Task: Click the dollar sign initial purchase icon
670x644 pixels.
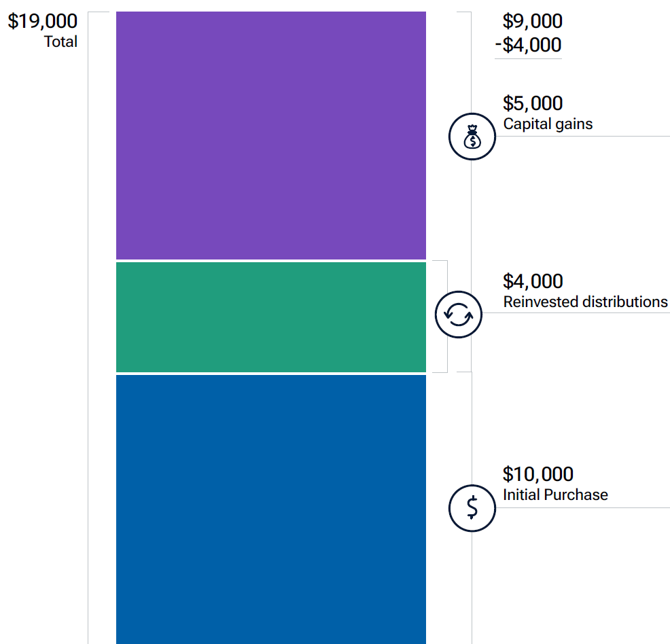Action: click(x=472, y=508)
